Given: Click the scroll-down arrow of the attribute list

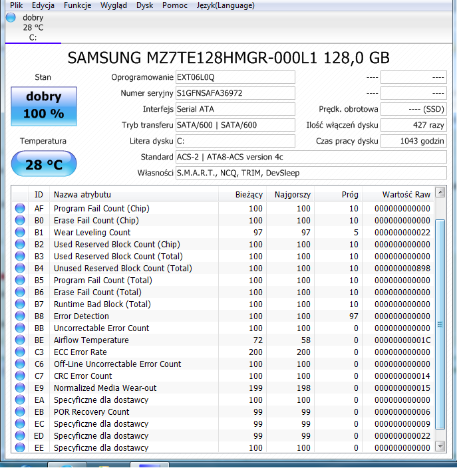Looking at the screenshot, I should tap(440, 446).
